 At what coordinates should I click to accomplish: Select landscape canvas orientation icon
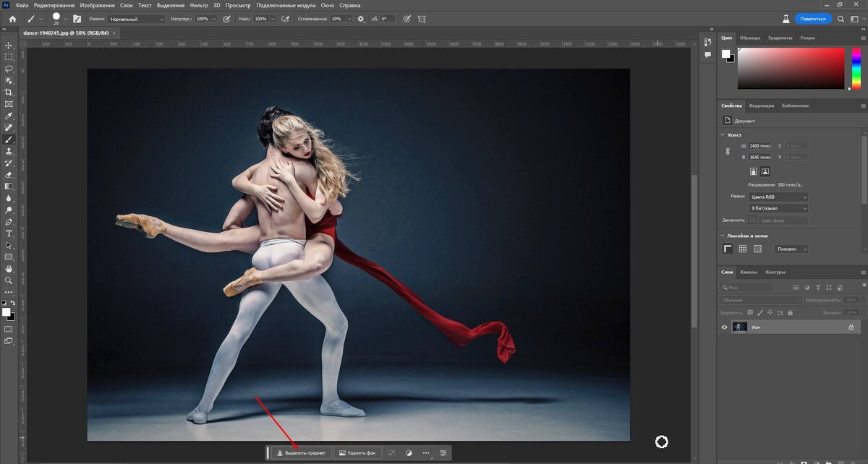765,171
